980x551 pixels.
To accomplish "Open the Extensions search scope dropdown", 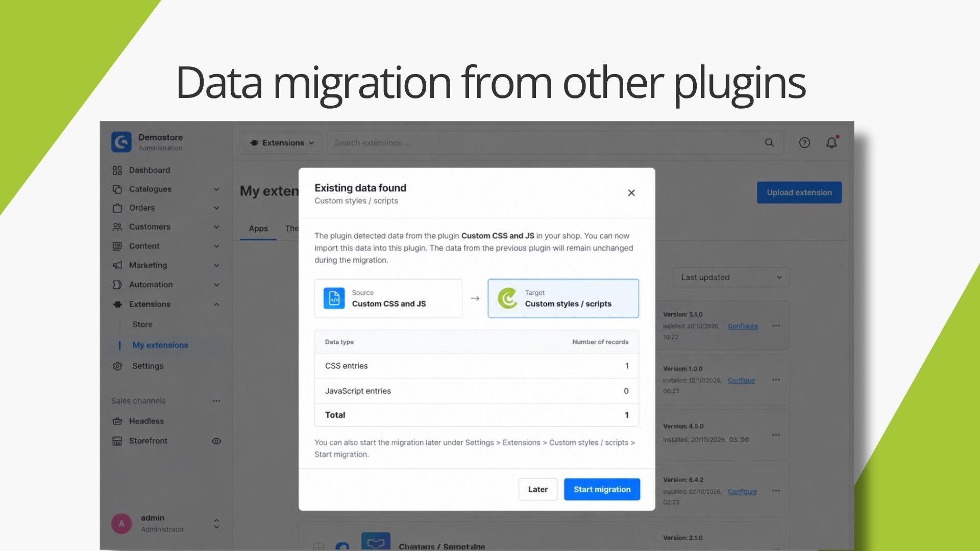I will point(282,143).
